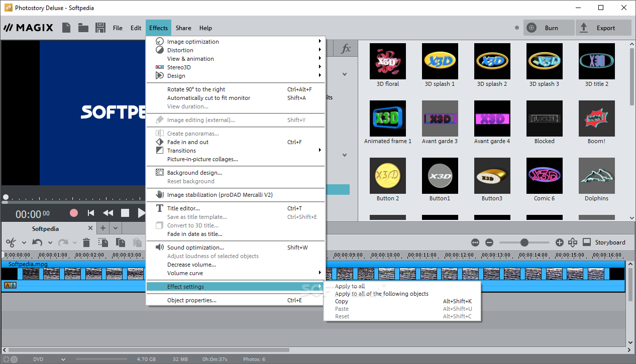Click the Burn button
Screen dimensions: 636x364
(x=549, y=28)
